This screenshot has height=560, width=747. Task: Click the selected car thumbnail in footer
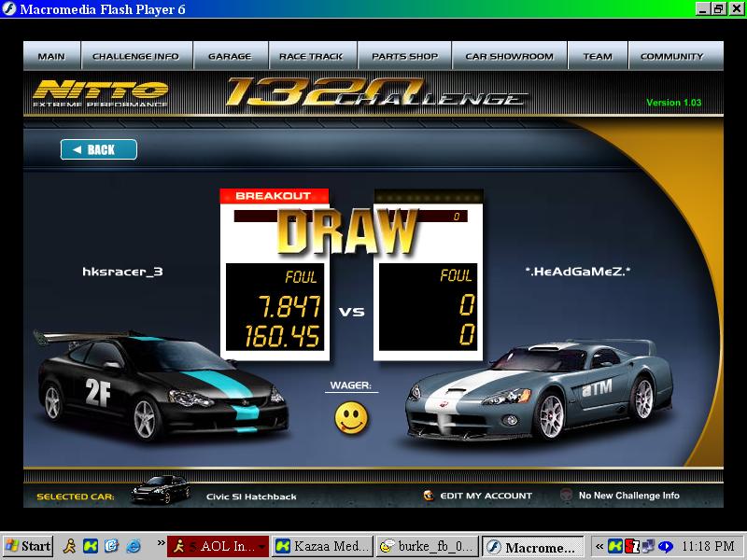[161, 488]
